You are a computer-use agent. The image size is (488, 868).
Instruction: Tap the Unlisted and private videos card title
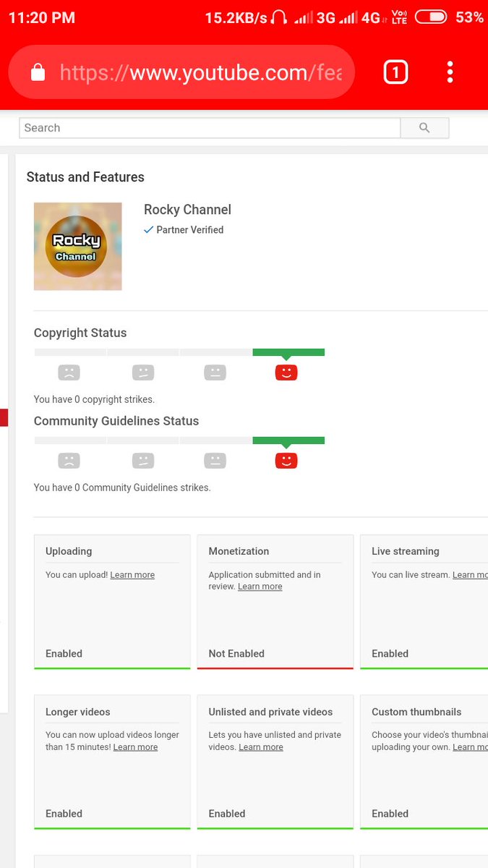tap(270, 712)
